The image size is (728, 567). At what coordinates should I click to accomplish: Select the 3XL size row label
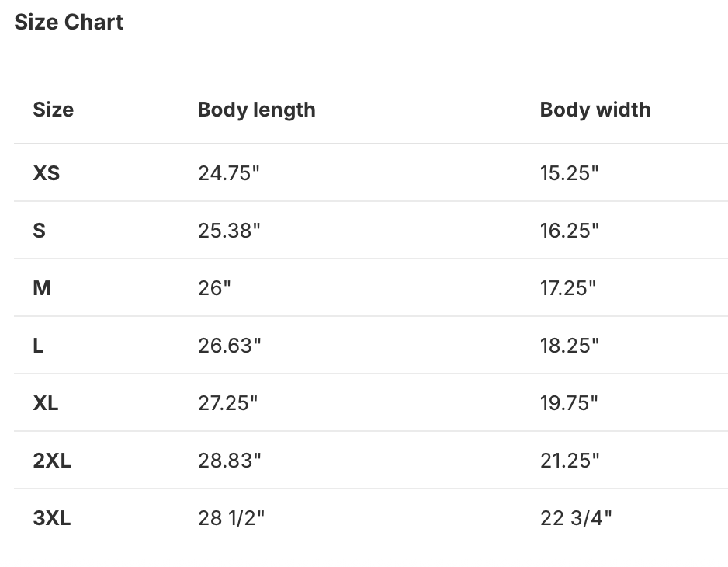tap(52, 518)
